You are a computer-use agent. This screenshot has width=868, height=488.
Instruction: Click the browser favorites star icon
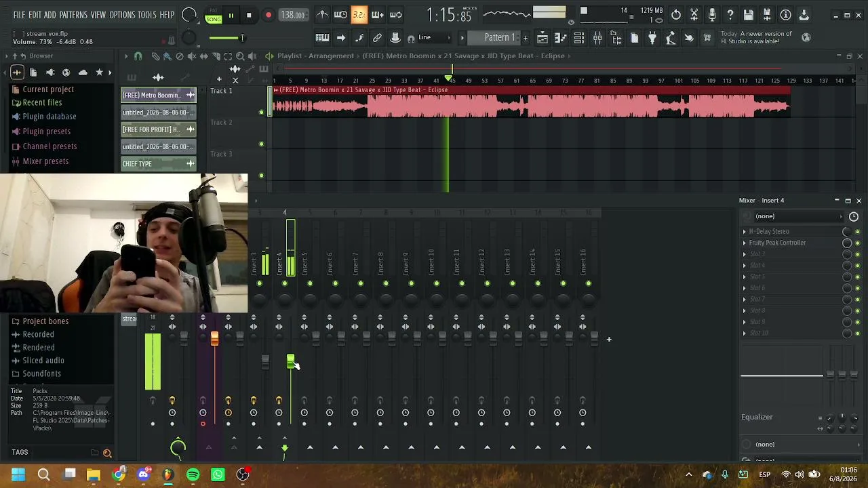click(99, 73)
